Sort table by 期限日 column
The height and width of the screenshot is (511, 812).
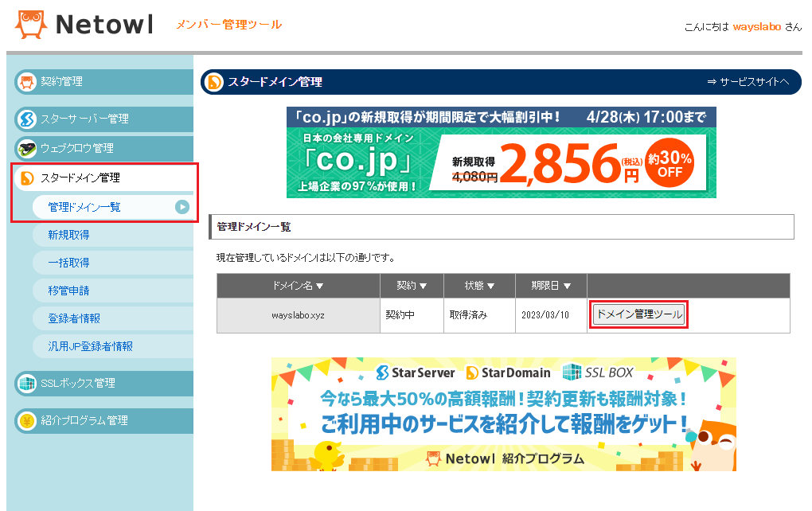coord(551,286)
